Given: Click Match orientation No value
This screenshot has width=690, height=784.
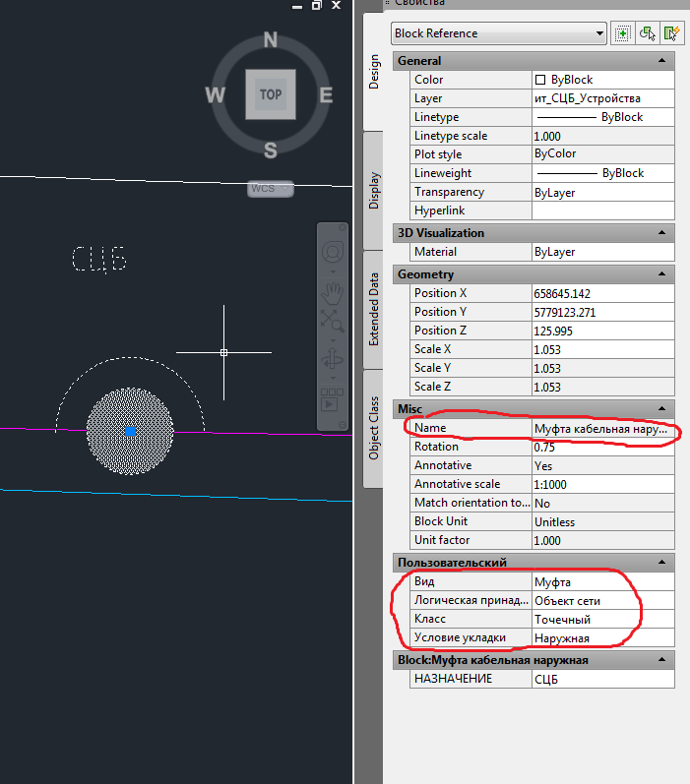Looking at the screenshot, I should (x=603, y=503).
